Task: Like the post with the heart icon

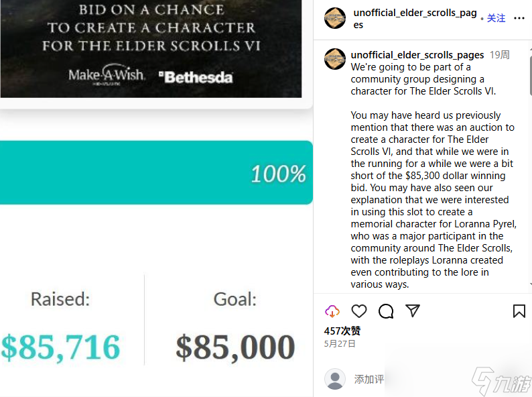Action: tap(359, 311)
